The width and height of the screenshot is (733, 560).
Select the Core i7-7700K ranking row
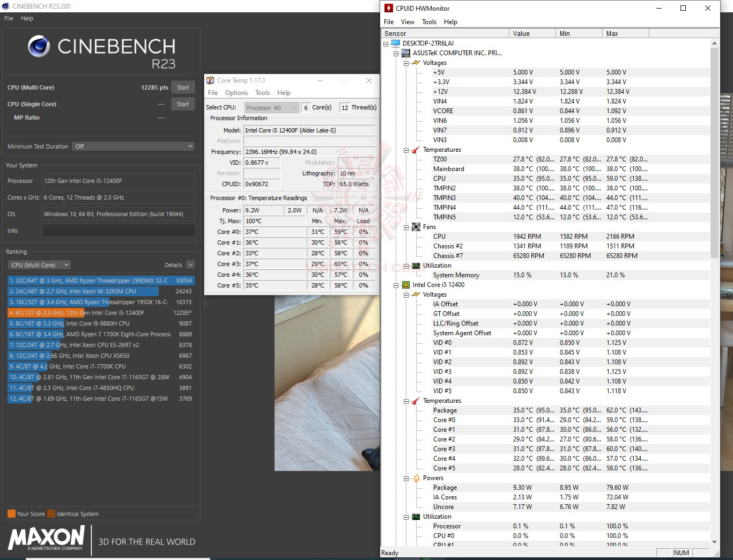point(101,366)
